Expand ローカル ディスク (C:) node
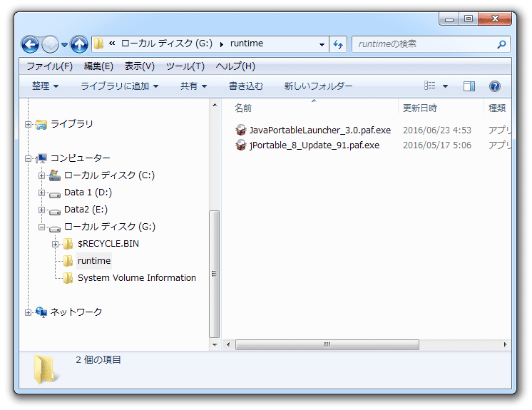The height and width of the screenshot is (410, 532). coord(42,175)
